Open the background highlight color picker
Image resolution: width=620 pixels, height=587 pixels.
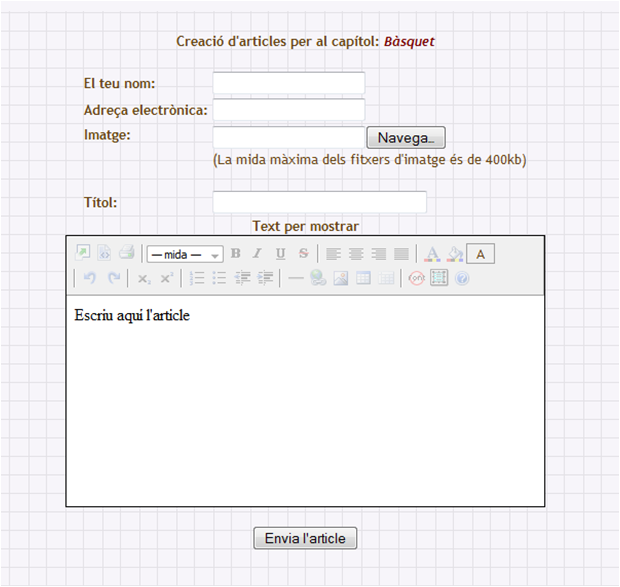[x=455, y=254]
